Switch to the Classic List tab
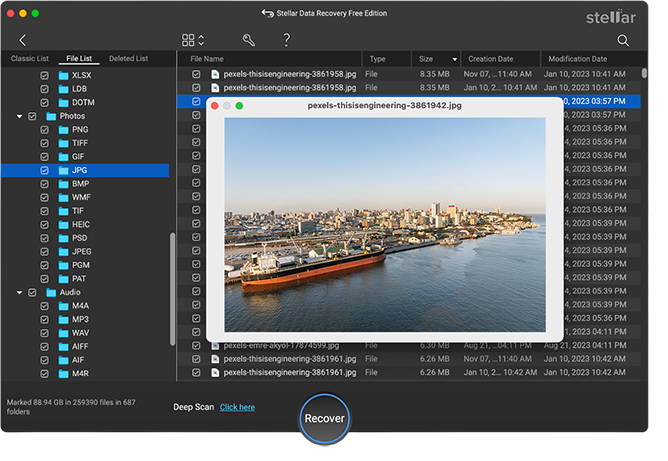 tap(29, 59)
